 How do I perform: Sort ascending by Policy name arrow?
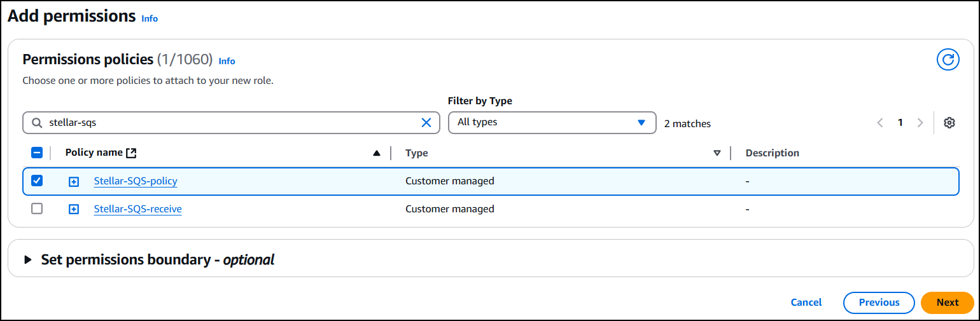(376, 153)
